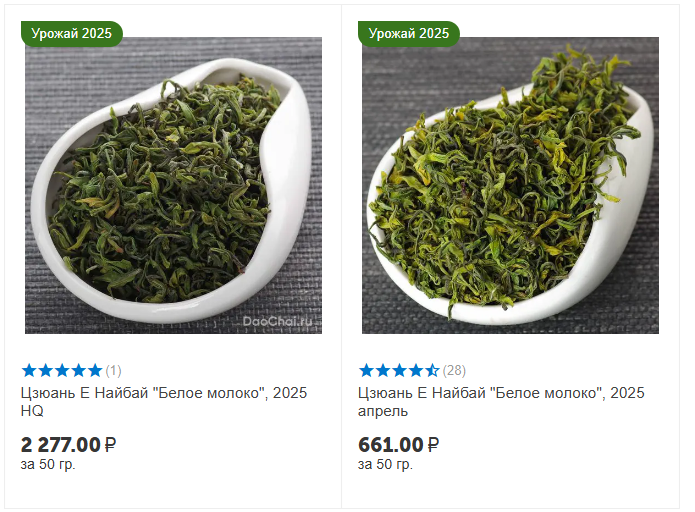Open the апрель tea product photo
The width and height of the screenshot is (695, 512).
click(x=510, y=185)
